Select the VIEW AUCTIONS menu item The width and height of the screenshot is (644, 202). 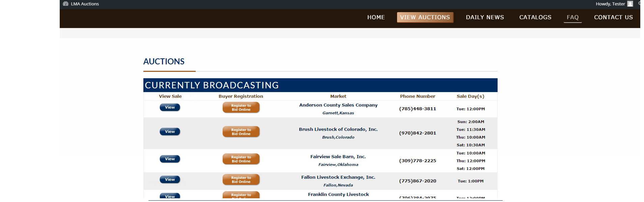click(x=425, y=17)
